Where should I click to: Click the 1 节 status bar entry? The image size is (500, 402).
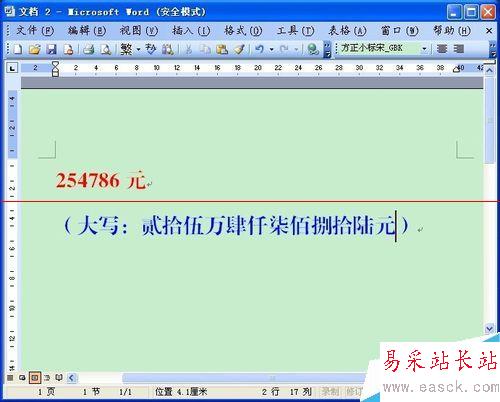tap(91, 392)
